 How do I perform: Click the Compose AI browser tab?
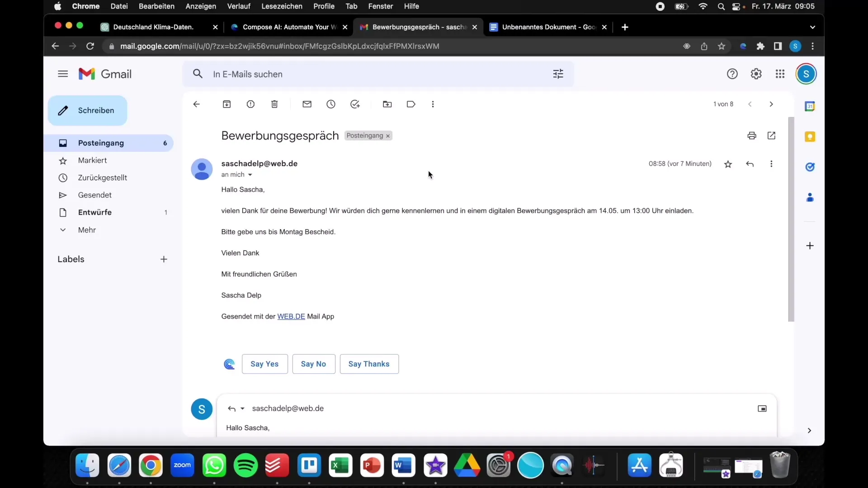coord(289,27)
